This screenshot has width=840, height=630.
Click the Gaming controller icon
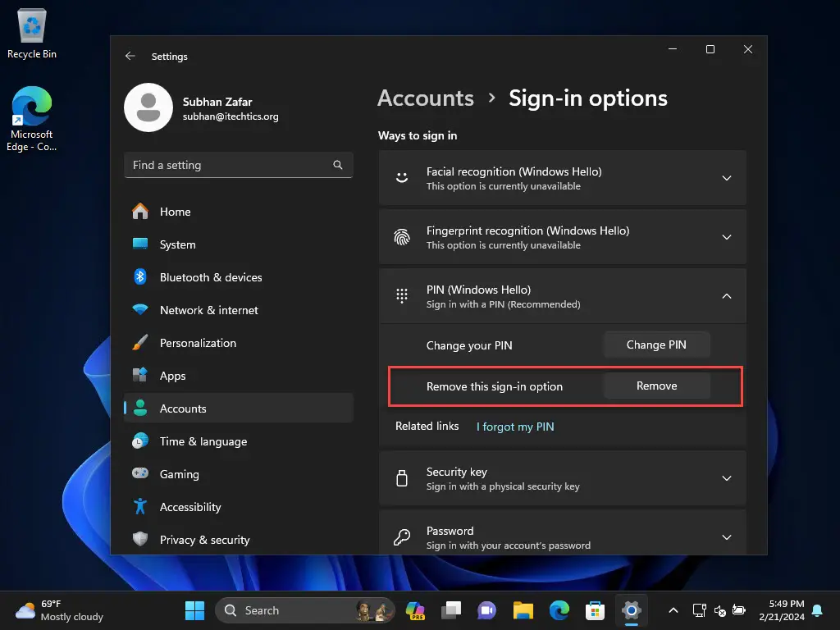[x=140, y=473]
